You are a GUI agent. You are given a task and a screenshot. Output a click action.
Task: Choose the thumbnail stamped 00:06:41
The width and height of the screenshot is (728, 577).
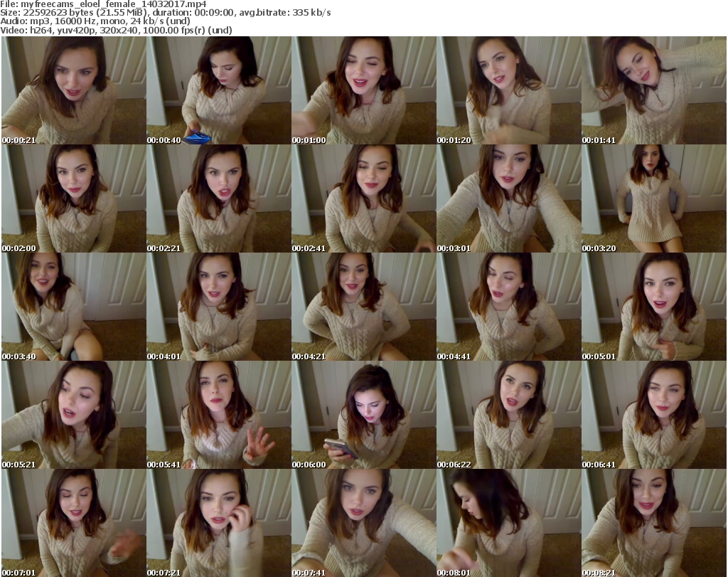point(654,415)
